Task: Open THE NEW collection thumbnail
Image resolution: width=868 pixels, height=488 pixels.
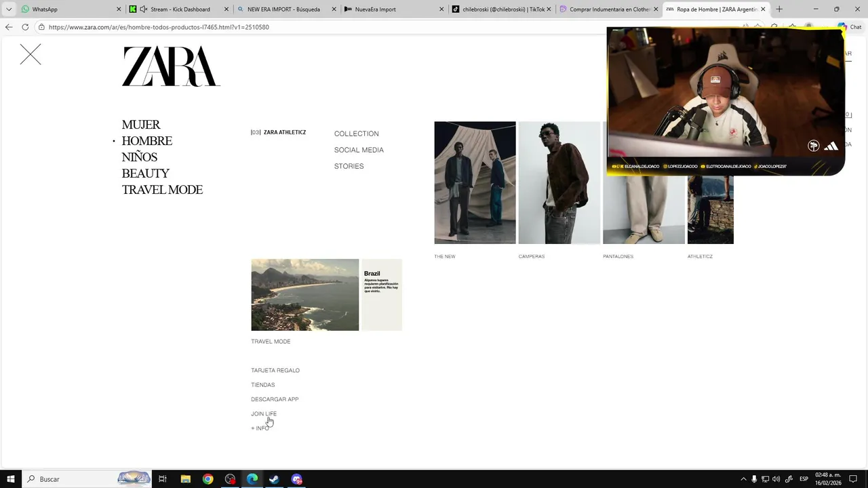Action: [475, 183]
